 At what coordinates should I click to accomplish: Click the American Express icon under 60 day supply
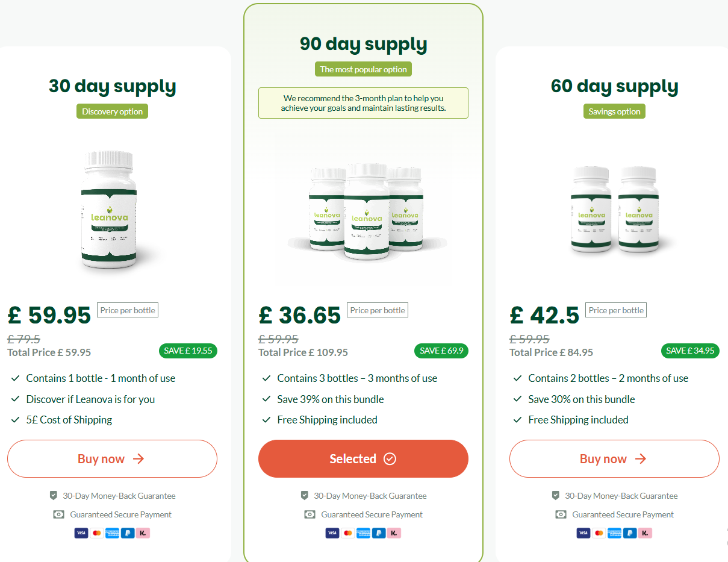click(x=614, y=533)
